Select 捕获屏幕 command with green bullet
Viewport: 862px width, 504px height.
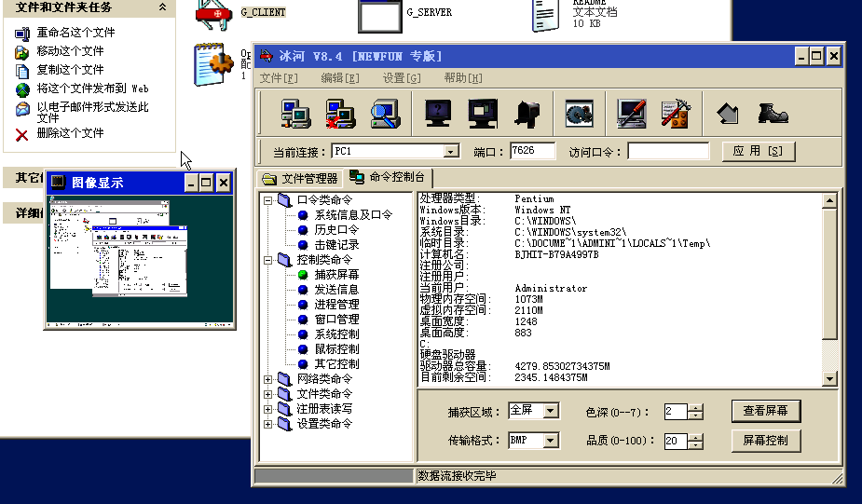[x=336, y=274]
